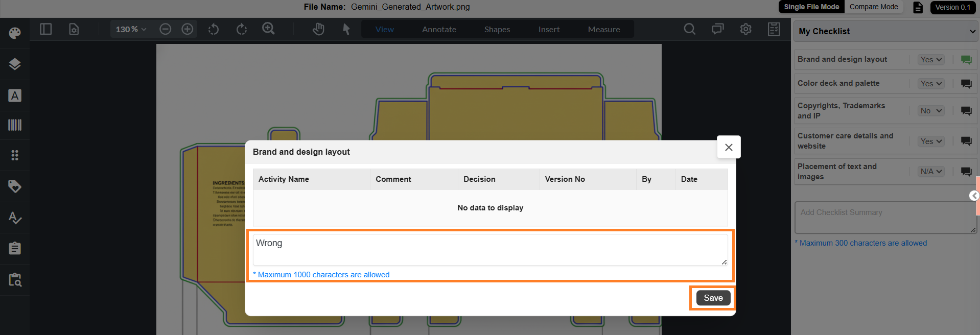Viewport: 980px width, 335px height.
Task: Open comments for Copyrights, Trademarks and IP
Action: point(966,111)
